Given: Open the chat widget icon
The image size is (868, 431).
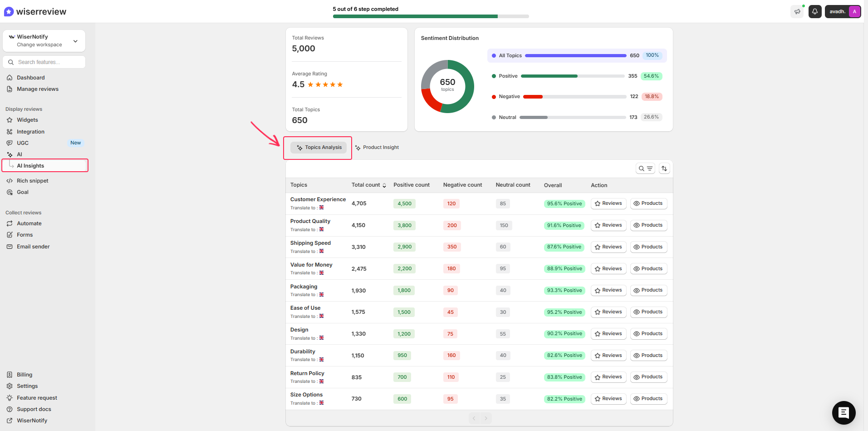Looking at the screenshot, I should click(x=843, y=412).
